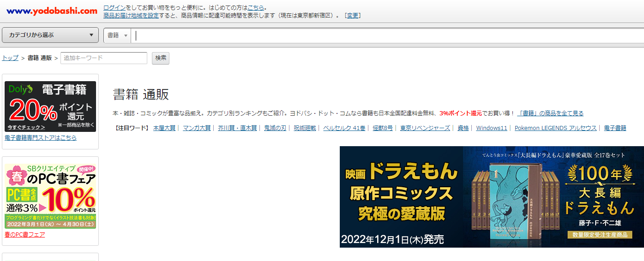Screen dimensions: 644x261
Task: Select the Windows11 keyword link
Action: pos(492,128)
